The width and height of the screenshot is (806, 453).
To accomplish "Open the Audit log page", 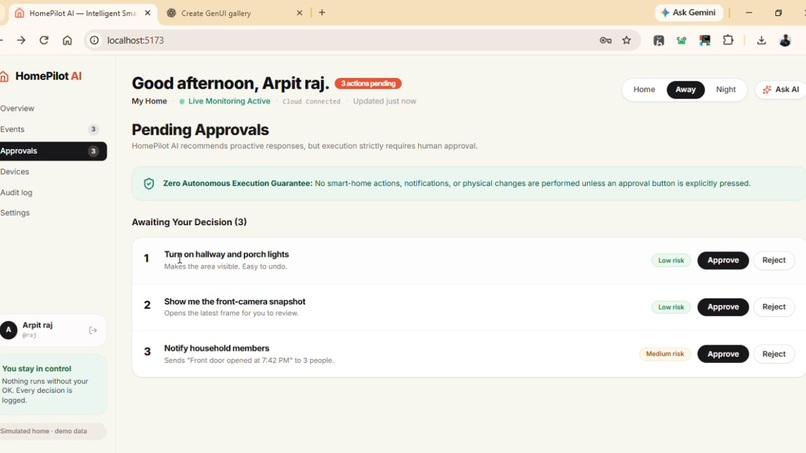I will click(16, 192).
